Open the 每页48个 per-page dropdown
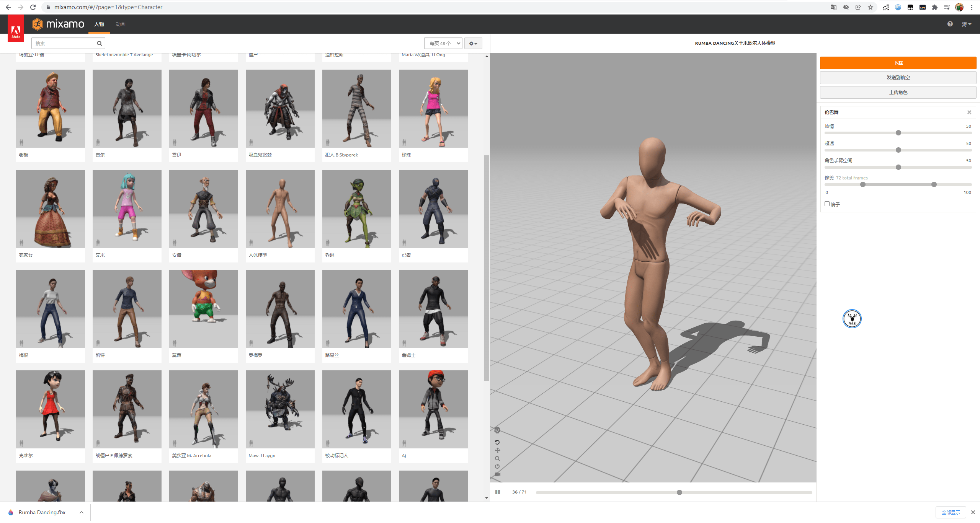This screenshot has height=523, width=980. [443, 43]
